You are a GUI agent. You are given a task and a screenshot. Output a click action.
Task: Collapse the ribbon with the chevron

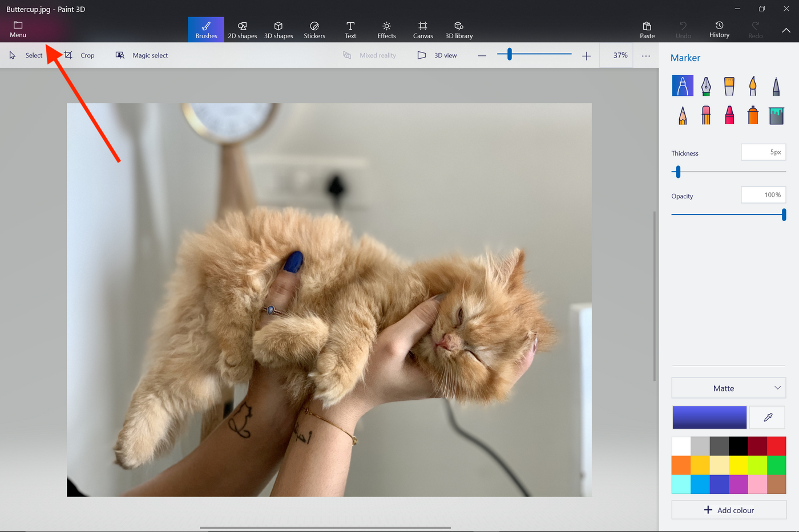tap(786, 30)
